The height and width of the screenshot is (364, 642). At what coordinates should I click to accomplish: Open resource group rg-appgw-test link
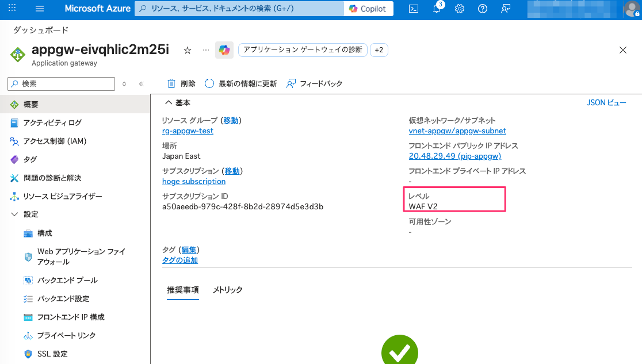[188, 131]
